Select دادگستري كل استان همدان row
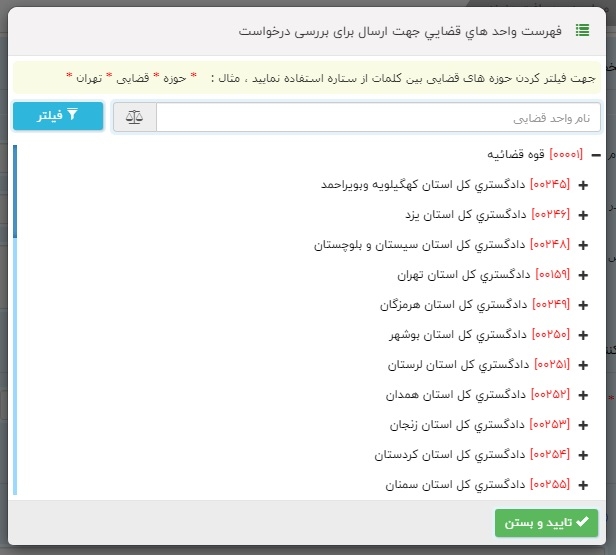Image resolution: width=616 pixels, height=555 pixels. click(x=478, y=394)
